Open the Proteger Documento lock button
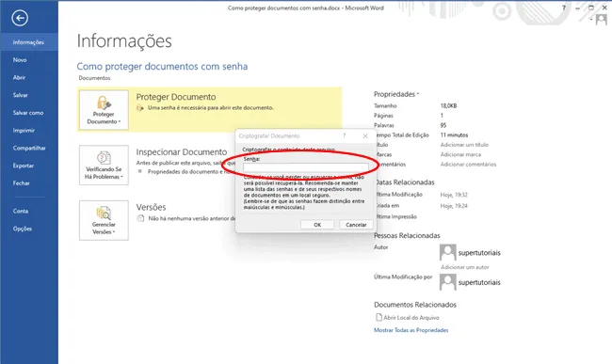Viewport: 612px width, 364px height. pos(104,110)
